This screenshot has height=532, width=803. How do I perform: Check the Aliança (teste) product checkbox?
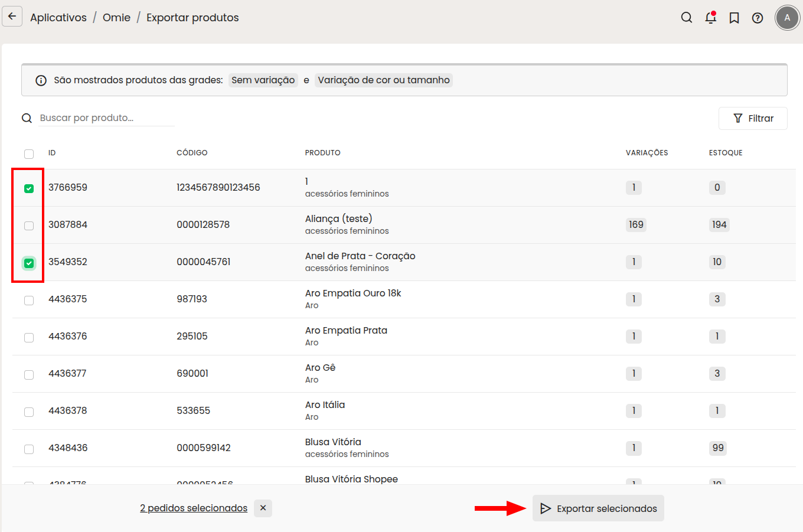(29, 226)
